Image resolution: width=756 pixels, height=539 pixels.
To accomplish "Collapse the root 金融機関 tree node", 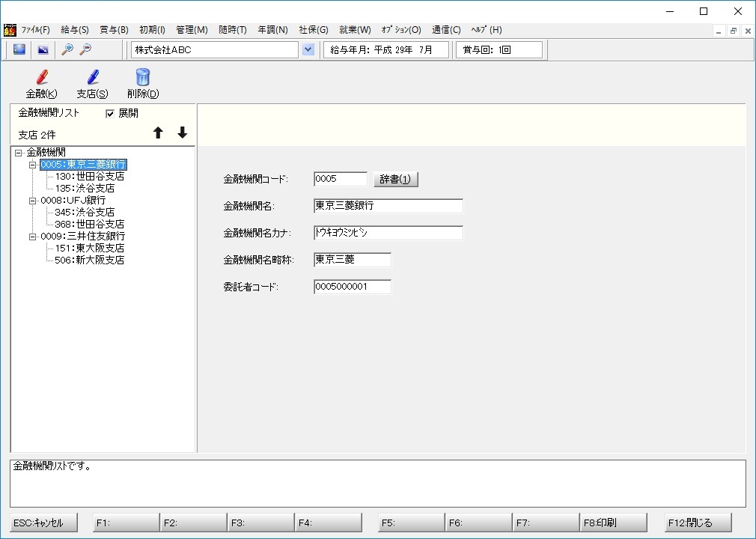I will pos(18,153).
